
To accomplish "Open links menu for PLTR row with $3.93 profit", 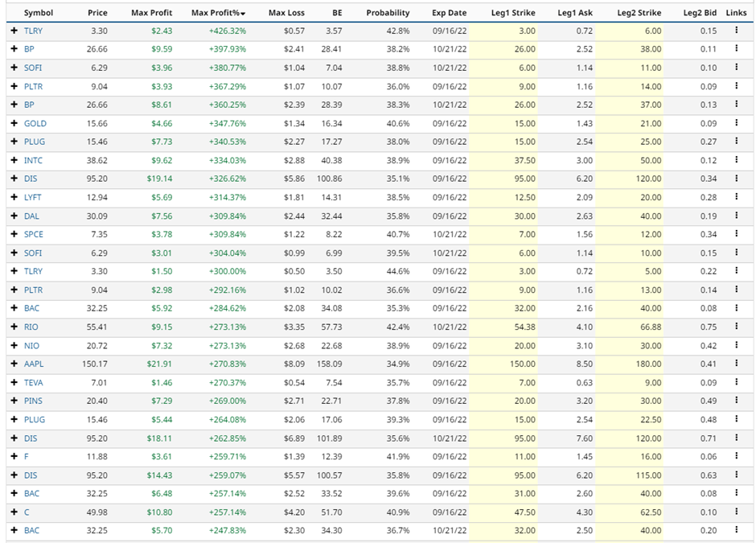I will pos(736,86).
